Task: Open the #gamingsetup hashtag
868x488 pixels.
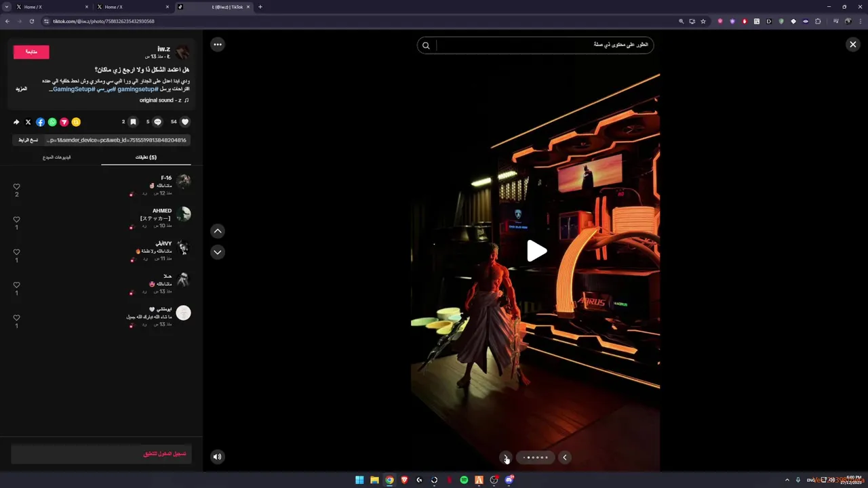Action: pos(138,89)
